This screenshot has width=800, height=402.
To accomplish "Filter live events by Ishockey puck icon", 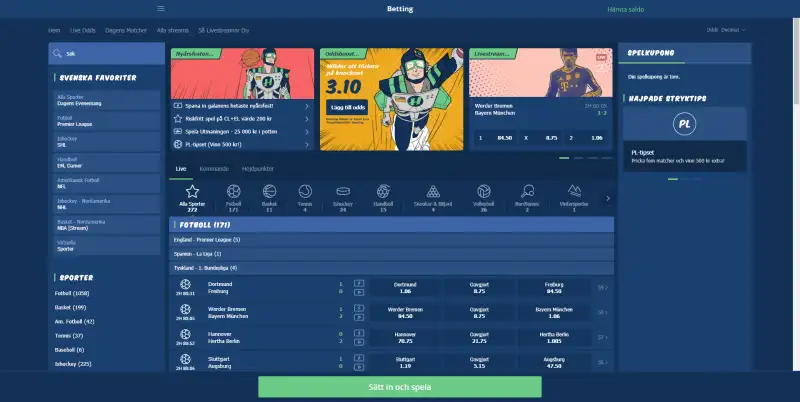I will pyautogui.click(x=343, y=191).
